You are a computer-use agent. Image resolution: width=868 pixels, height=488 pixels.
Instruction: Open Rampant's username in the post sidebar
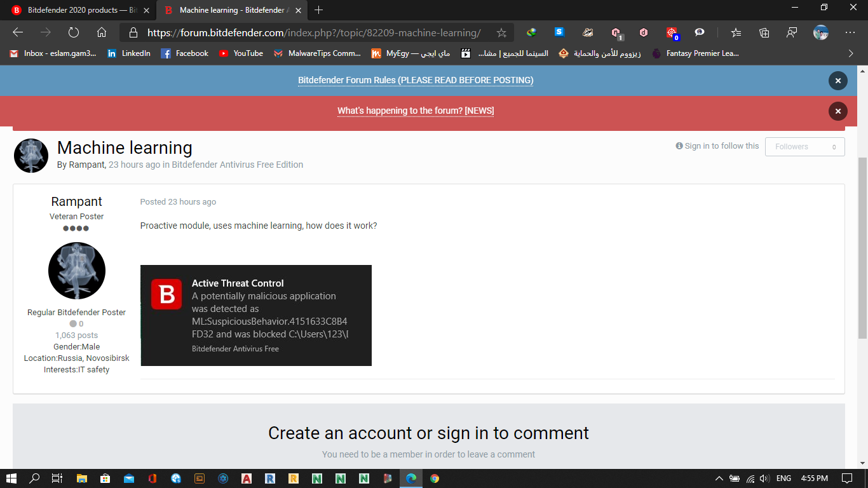tap(77, 201)
